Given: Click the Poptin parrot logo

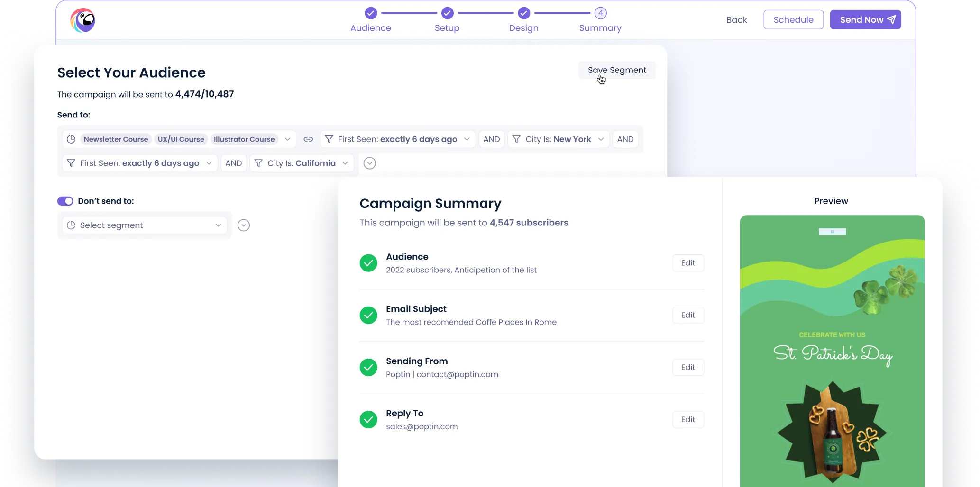Looking at the screenshot, I should (83, 20).
